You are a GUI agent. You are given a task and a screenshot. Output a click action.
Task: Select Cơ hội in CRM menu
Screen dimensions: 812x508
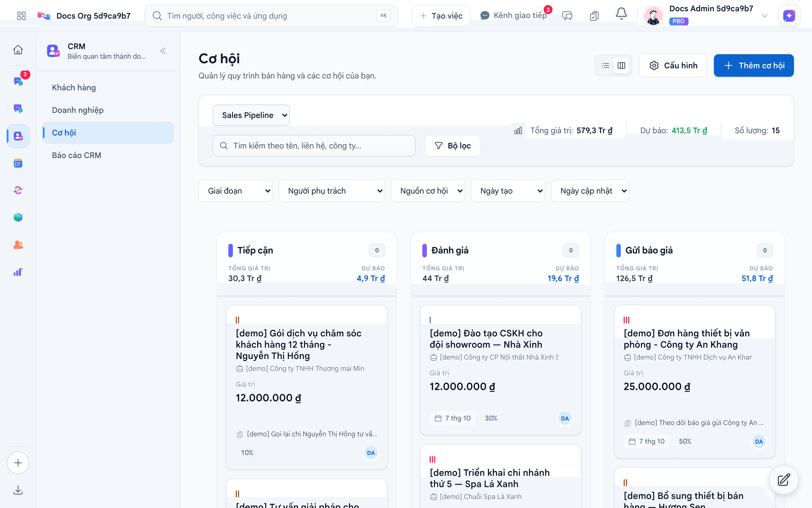[108, 133]
